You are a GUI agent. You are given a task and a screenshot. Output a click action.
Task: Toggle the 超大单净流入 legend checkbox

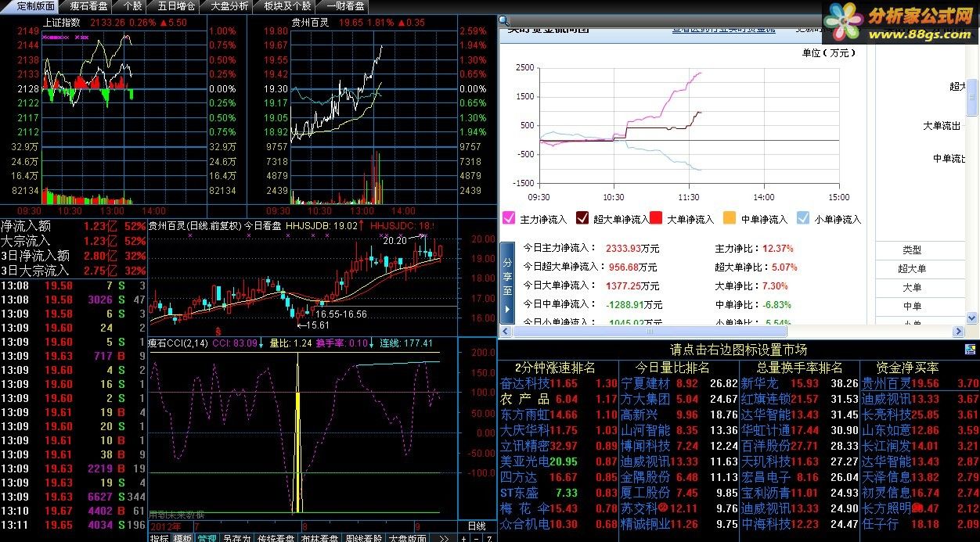(x=582, y=218)
